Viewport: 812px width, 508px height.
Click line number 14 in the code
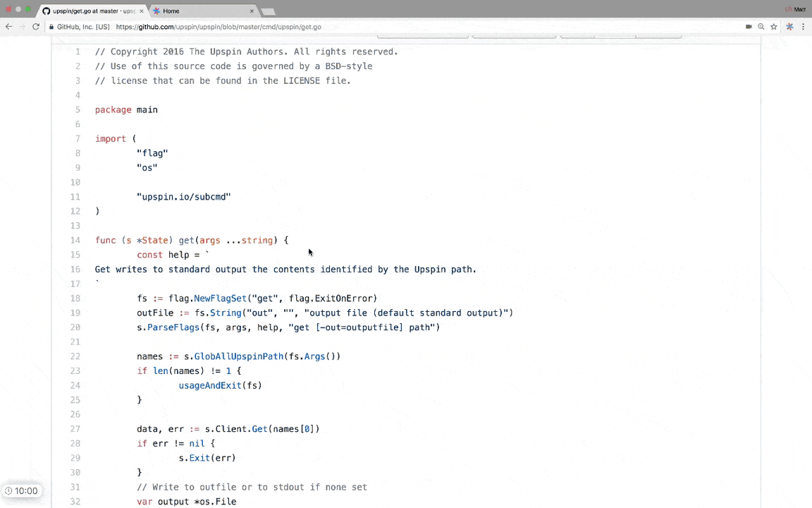point(75,241)
